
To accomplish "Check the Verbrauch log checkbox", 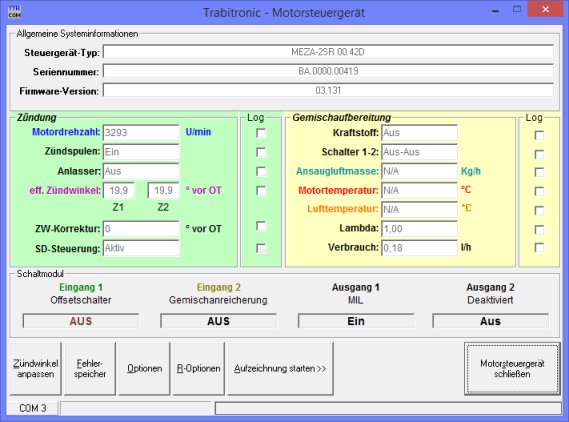I will pos(539,248).
